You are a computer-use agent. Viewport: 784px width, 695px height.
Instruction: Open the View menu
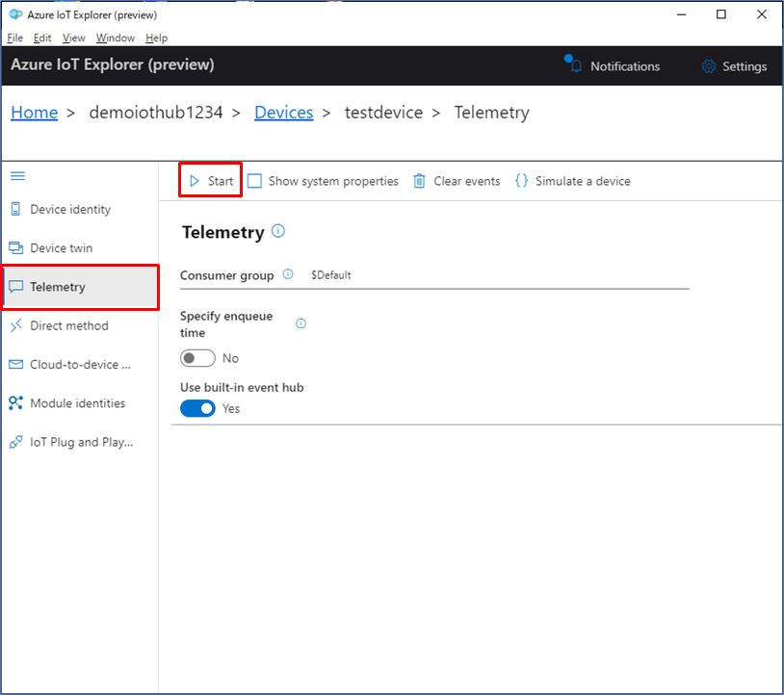[73, 38]
